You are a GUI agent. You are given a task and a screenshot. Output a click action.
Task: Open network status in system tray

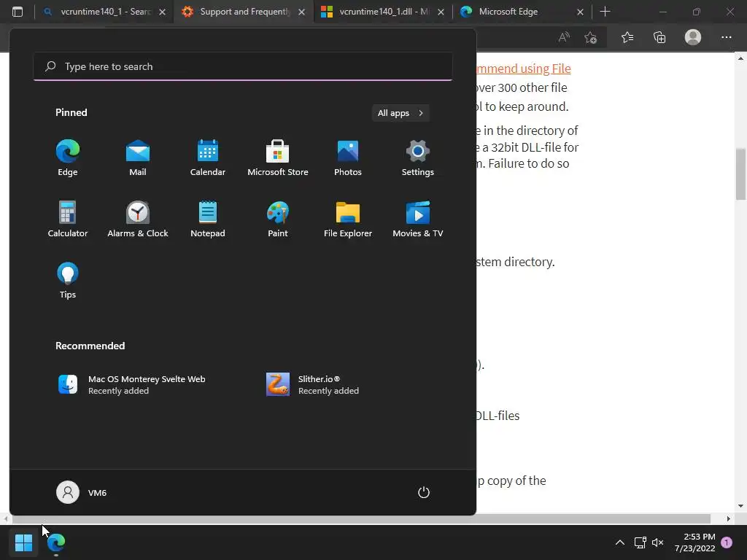pyautogui.click(x=640, y=542)
